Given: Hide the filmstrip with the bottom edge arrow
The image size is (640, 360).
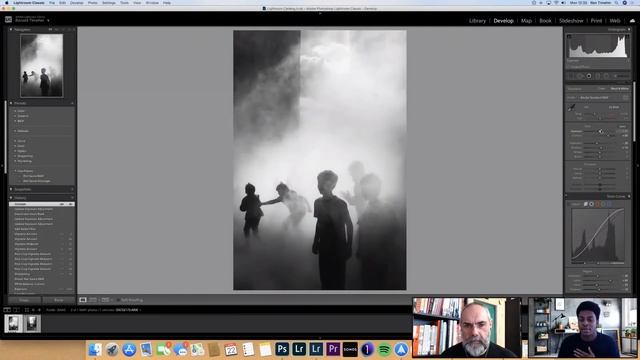Looking at the screenshot, I should (320, 338).
